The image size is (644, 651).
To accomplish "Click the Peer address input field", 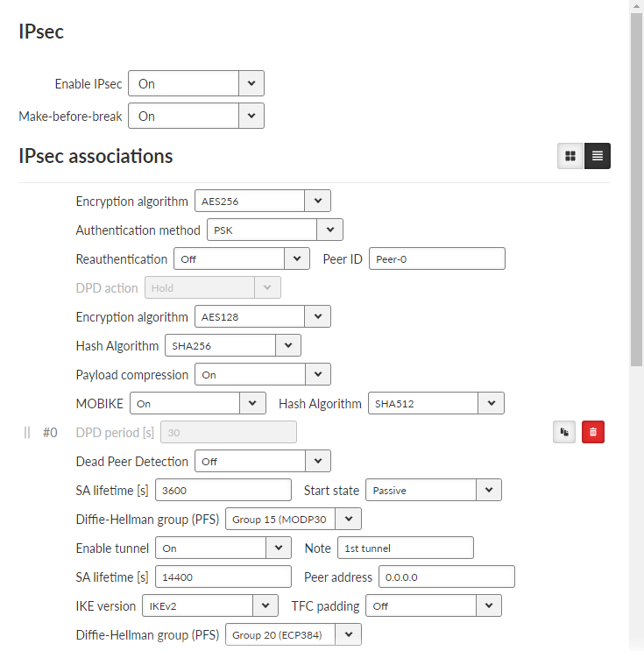I will 446,577.
